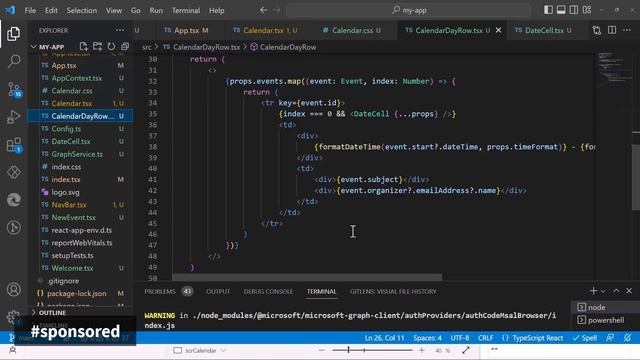Split the editor to the right
The height and width of the screenshot is (360, 640).
(x=612, y=30)
